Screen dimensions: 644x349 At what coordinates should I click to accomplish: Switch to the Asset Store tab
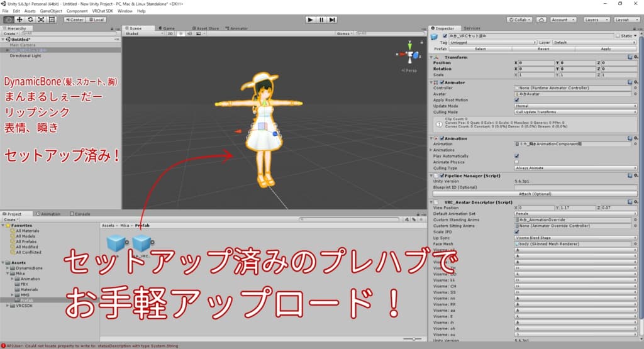tap(206, 28)
